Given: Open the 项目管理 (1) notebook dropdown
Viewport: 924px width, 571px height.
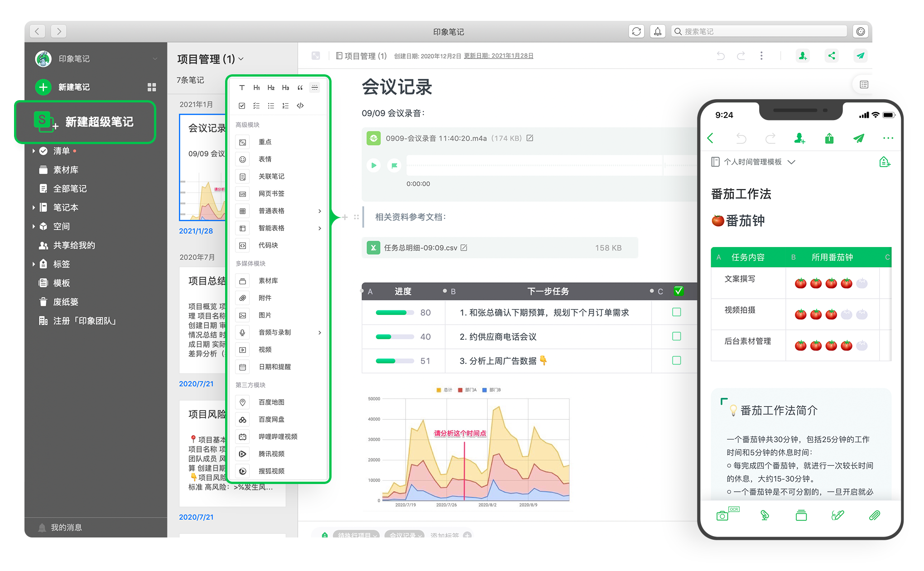Looking at the screenshot, I should click(x=241, y=59).
